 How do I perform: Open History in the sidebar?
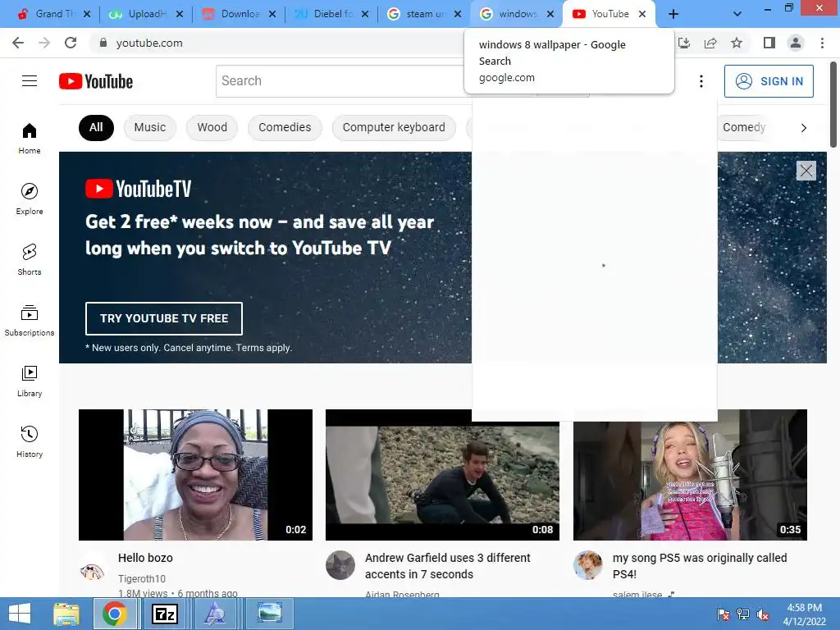pyautogui.click(x=30, y=441)
